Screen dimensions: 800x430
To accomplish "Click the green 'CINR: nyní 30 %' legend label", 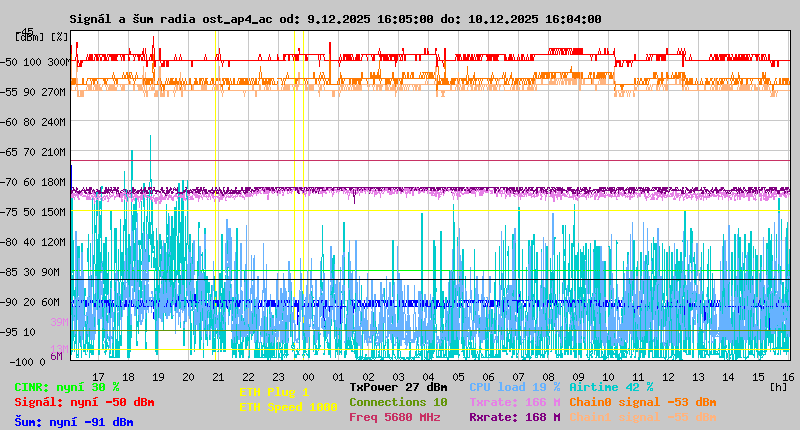I will tap(67, 387).
